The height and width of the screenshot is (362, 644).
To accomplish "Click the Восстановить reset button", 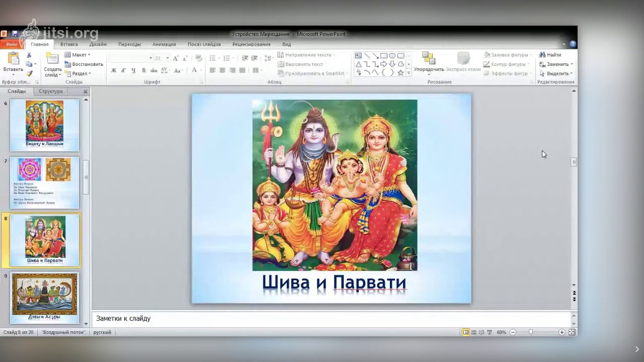I will [84, 64].
